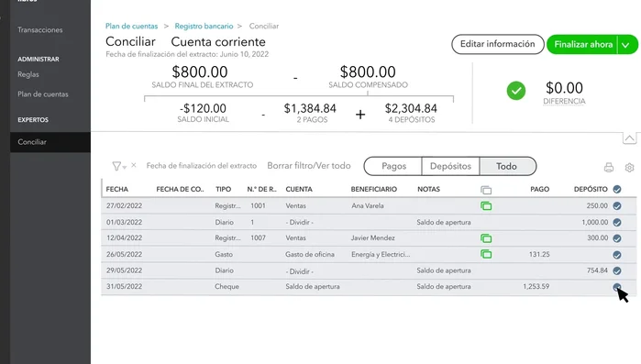This screenshot has width=641, height=364.
Task: Select the 31/05/2022 date cell
Action: (x=125, y=286)
